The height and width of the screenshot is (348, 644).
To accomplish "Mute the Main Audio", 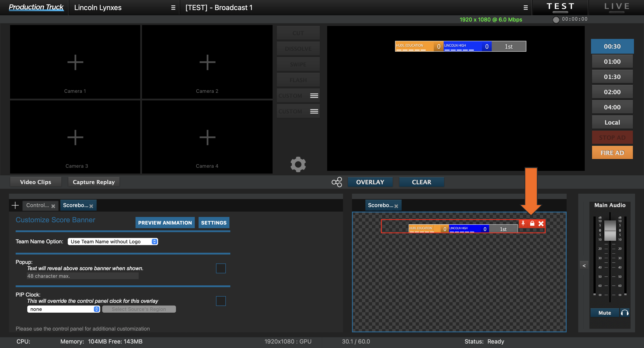I will 605,312.
